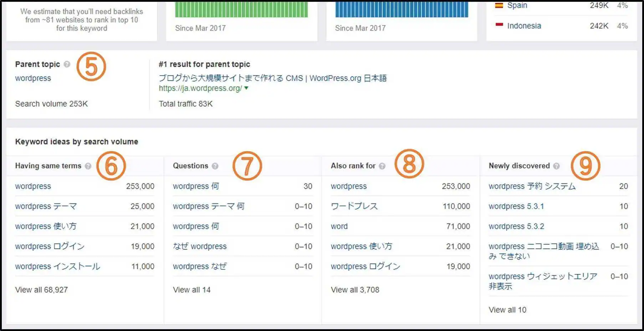Click View all 14 questions link
This screenshot has height=331, width=644.
tap(192, 290)
